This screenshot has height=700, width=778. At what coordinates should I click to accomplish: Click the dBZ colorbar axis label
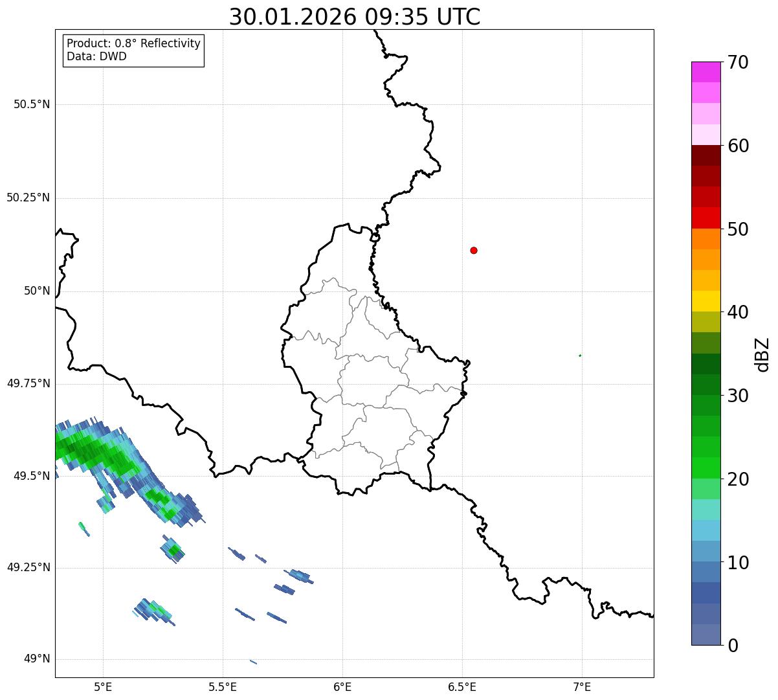762,354
